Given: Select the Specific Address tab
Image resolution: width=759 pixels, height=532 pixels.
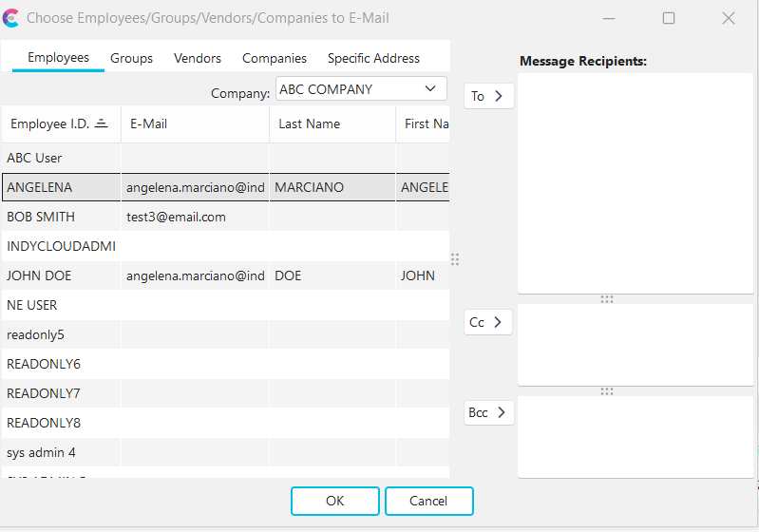Looking at the screenshot, I should pos(373,58).
